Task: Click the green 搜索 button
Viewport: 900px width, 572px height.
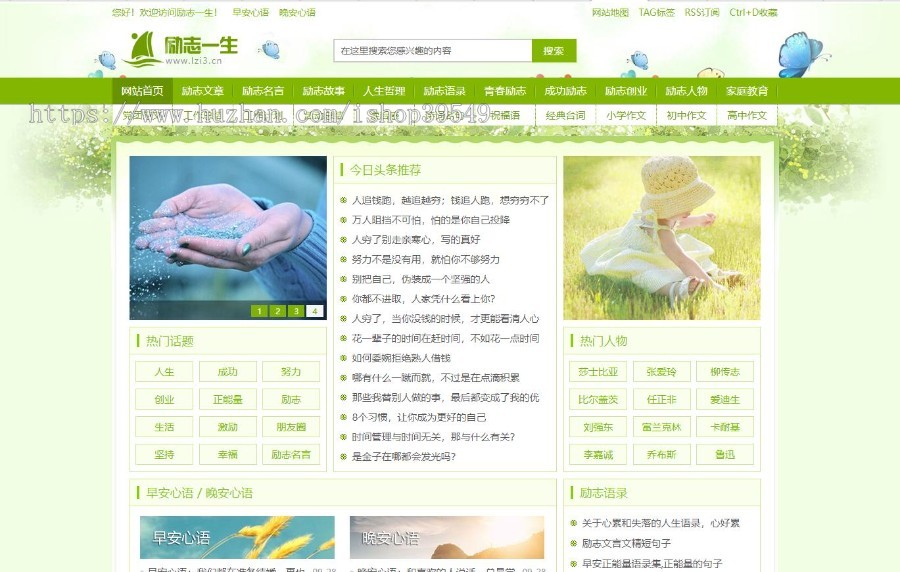Action: 554,50
